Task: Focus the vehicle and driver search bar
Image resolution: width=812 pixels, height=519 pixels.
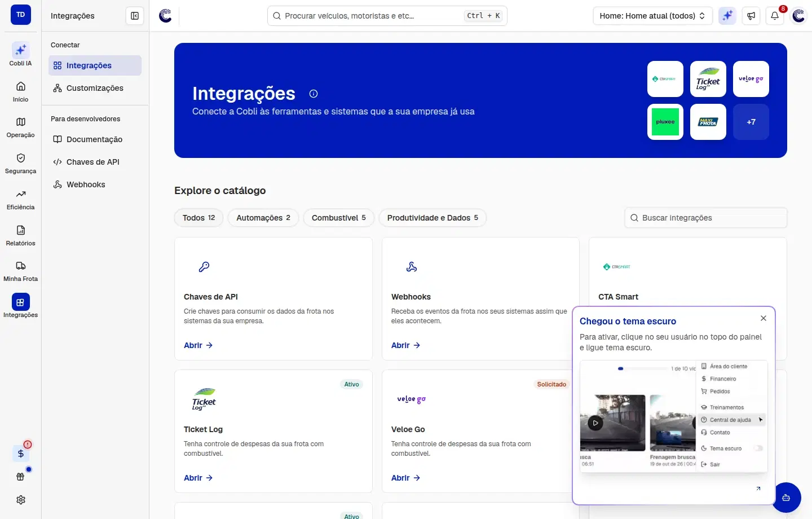Action: coord(387,16)
